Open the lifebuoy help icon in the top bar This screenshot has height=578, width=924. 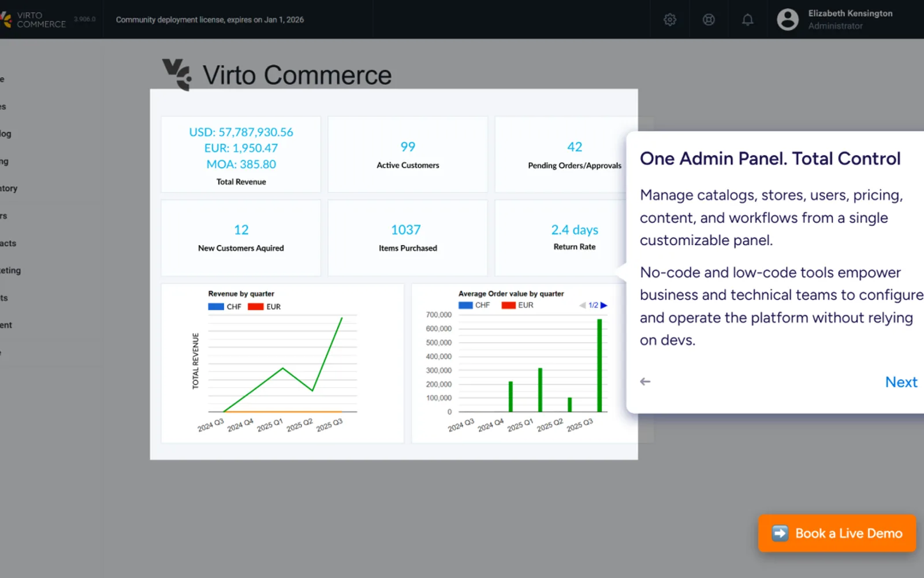tap(709, 20)
